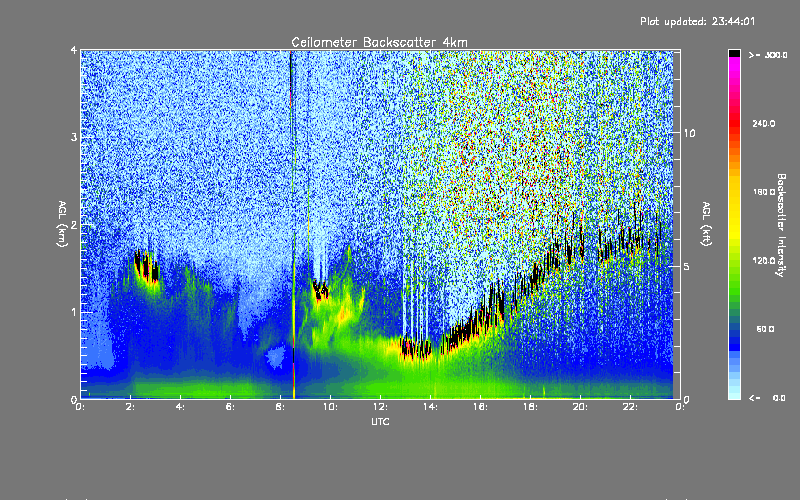800x500 pixels.
Task: Click the "4:" tick on the UTC axis
Action: click(181, 407)
